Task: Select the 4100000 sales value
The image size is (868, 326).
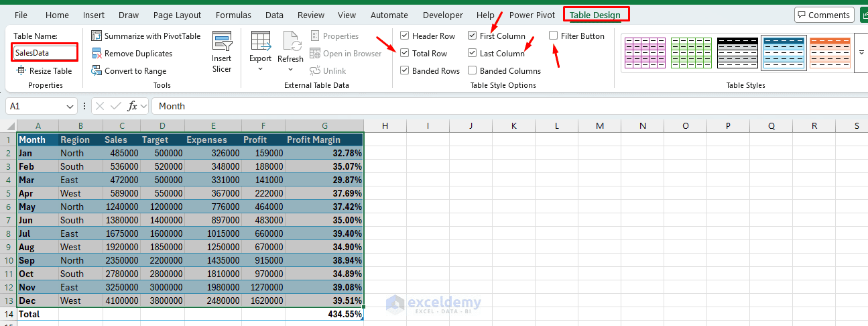Action: tap(121, 301)
